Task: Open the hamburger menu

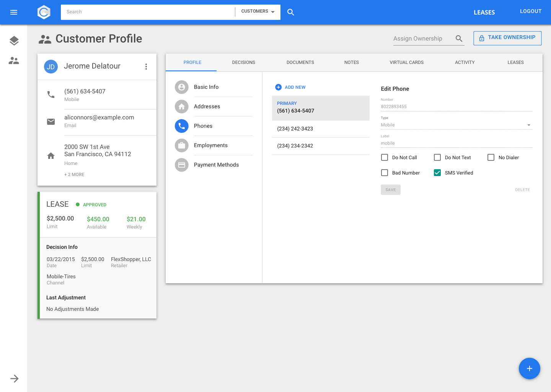Action: point(14,12)
